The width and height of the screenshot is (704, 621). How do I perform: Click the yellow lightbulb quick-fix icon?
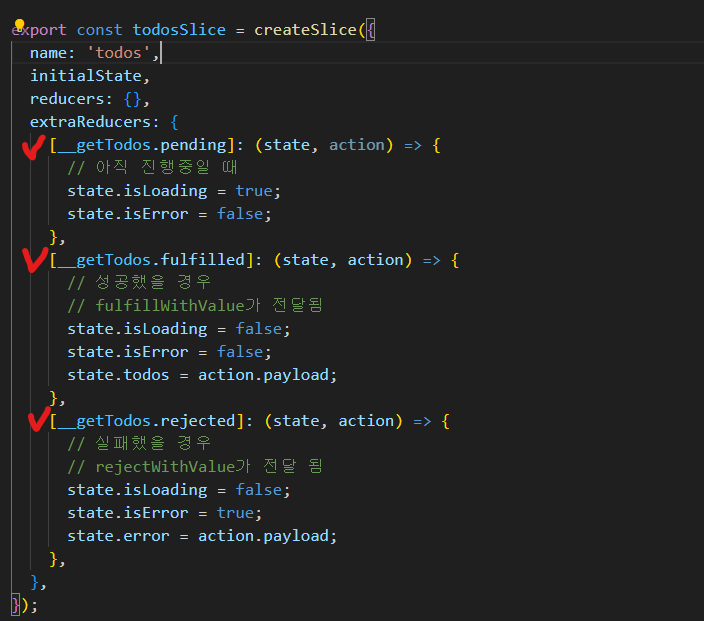(x=19, y=24)
